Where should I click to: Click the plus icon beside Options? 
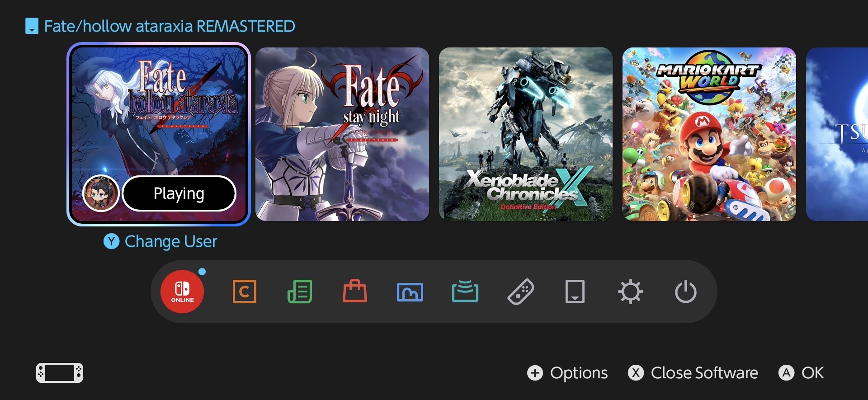pyautogui.click(x=535, y=373)
